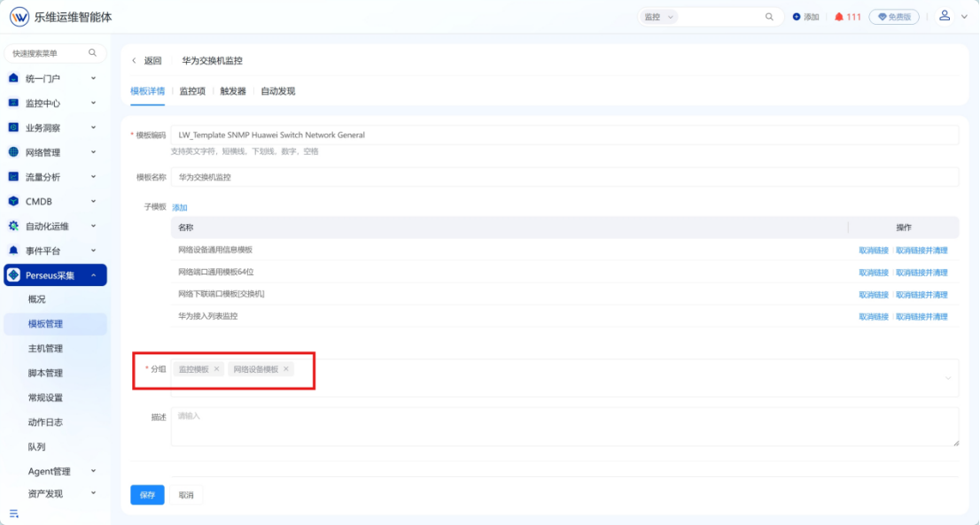This screenshot has width=980, height=525.
Task: Click the 网络端口通用模板64位 row name
Action: (216, 272)
